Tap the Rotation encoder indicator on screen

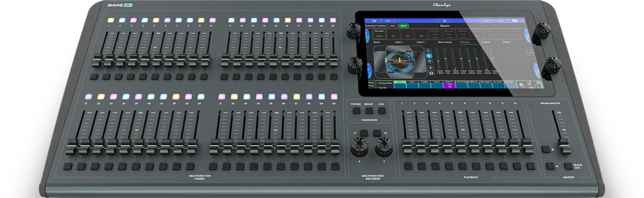click(x=367, y=36)
